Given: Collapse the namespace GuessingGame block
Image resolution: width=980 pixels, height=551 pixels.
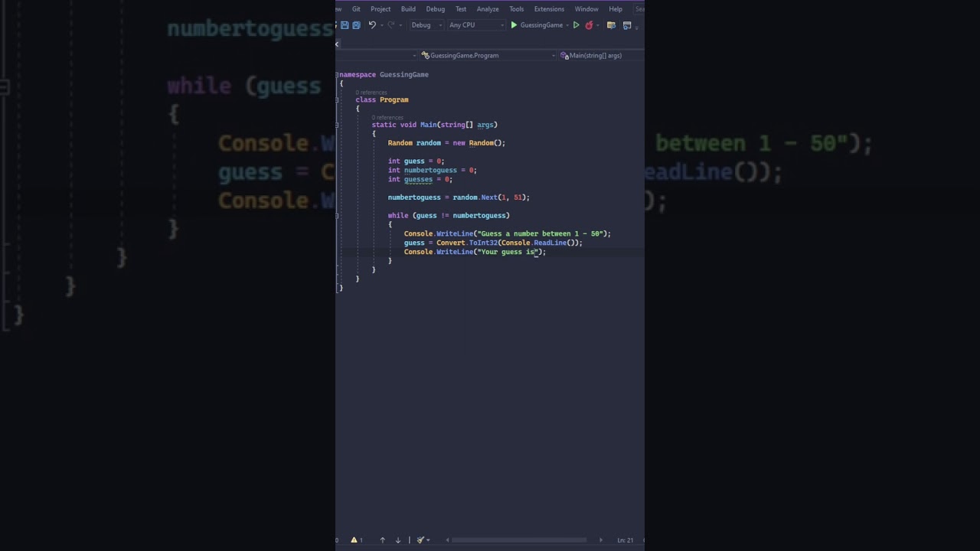Looking at the screenshot, I should (338, 75).
